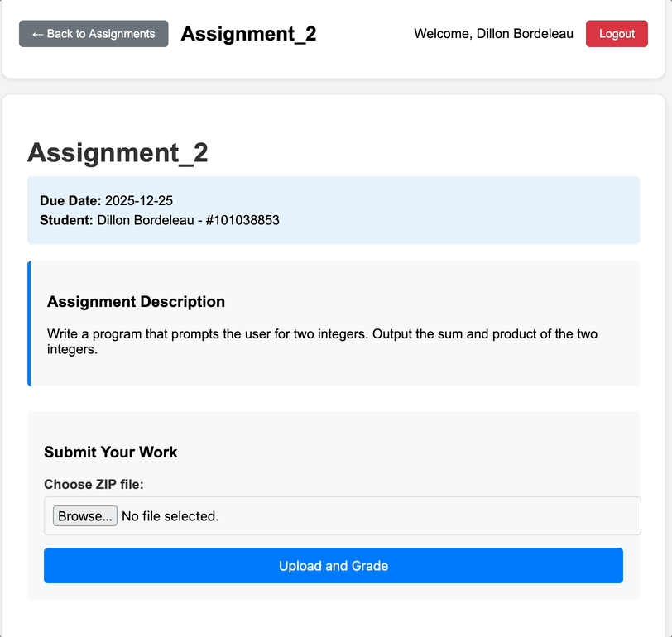Click the Browse... file chooser button

84,516
